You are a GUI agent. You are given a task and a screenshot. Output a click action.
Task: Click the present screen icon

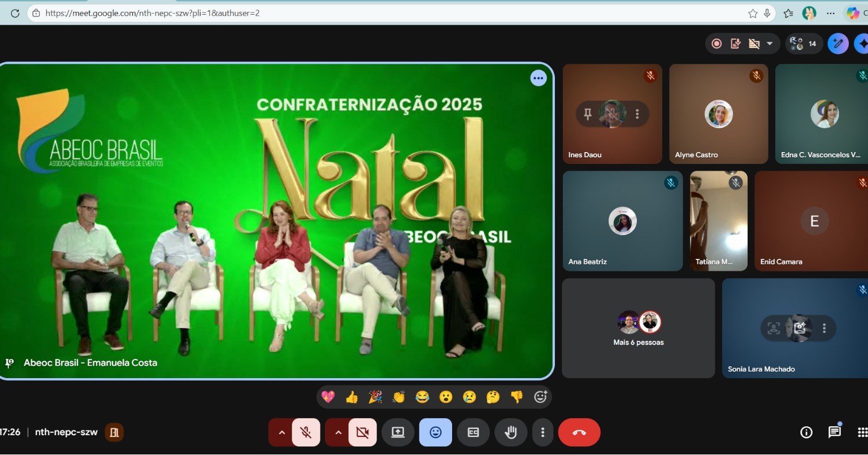pyautogui.click(x=398, y=432)
